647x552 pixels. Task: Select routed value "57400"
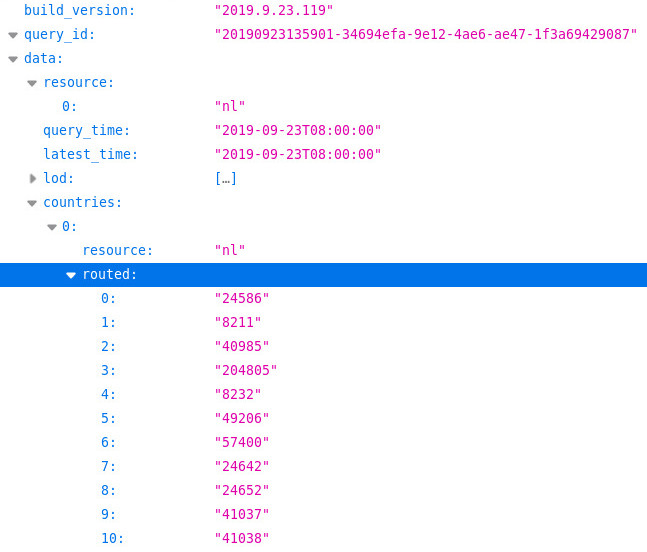click(x=242, y=442)
